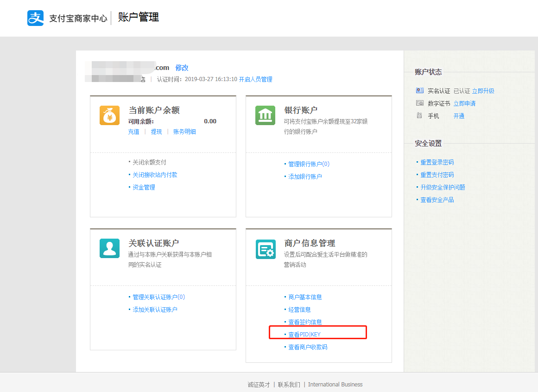538x392 pixels.
Task: Click the Alipay logo icon
Action: [x=35, y=18]
